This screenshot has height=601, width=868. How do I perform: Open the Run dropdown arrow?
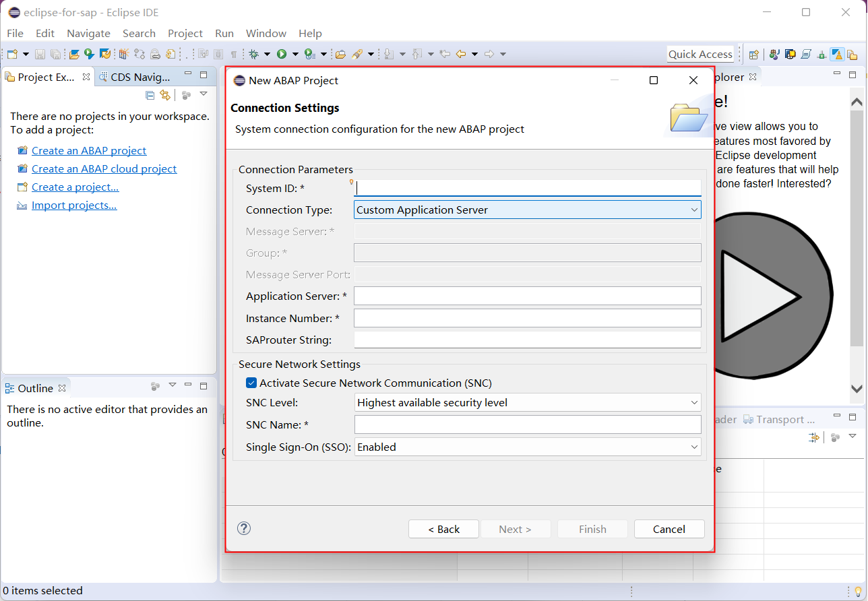point(295,54)
